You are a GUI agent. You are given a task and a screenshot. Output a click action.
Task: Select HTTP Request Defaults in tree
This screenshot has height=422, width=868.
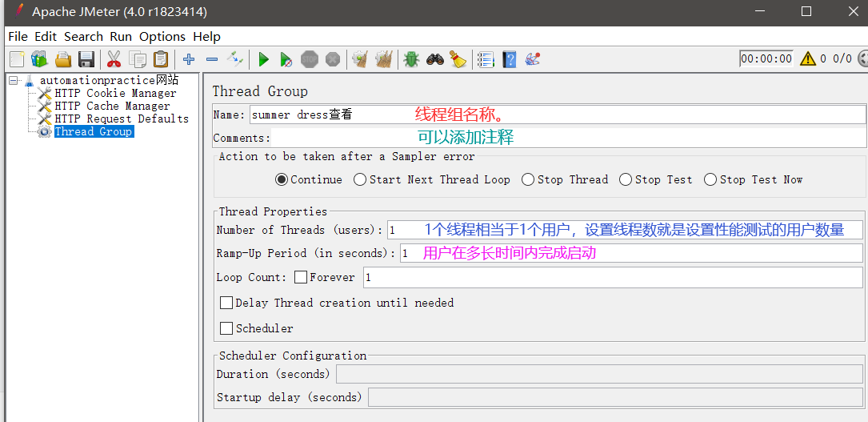[122, 119]
